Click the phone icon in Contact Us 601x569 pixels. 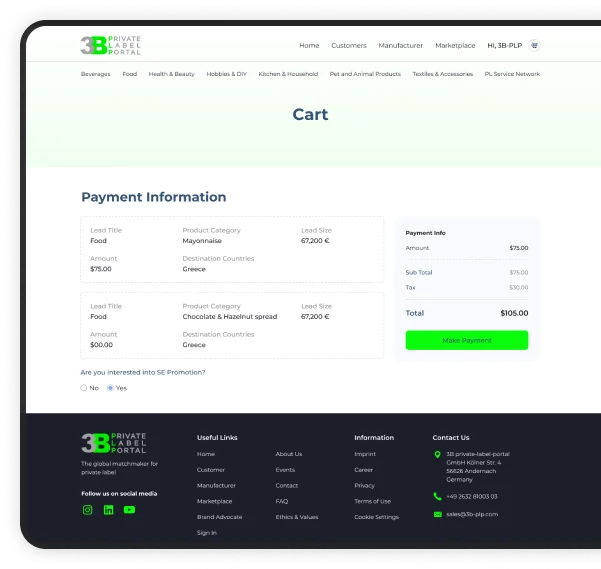(x=437, y=496)
